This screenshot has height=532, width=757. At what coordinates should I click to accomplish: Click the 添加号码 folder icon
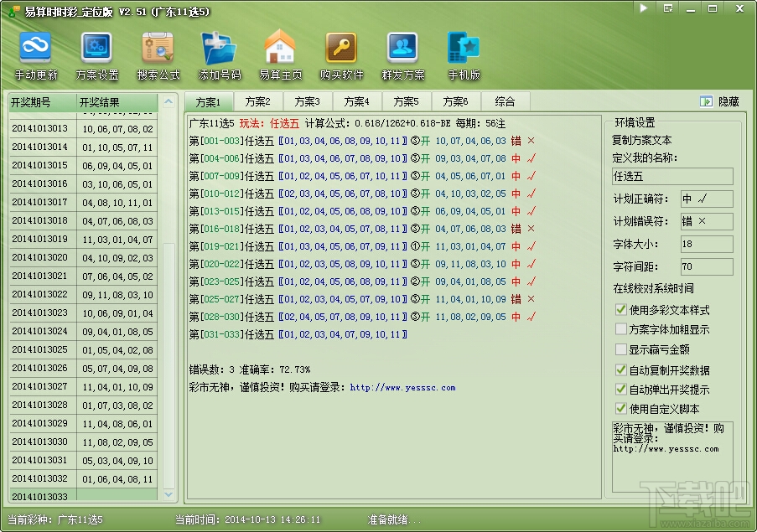tap(219, 47)
